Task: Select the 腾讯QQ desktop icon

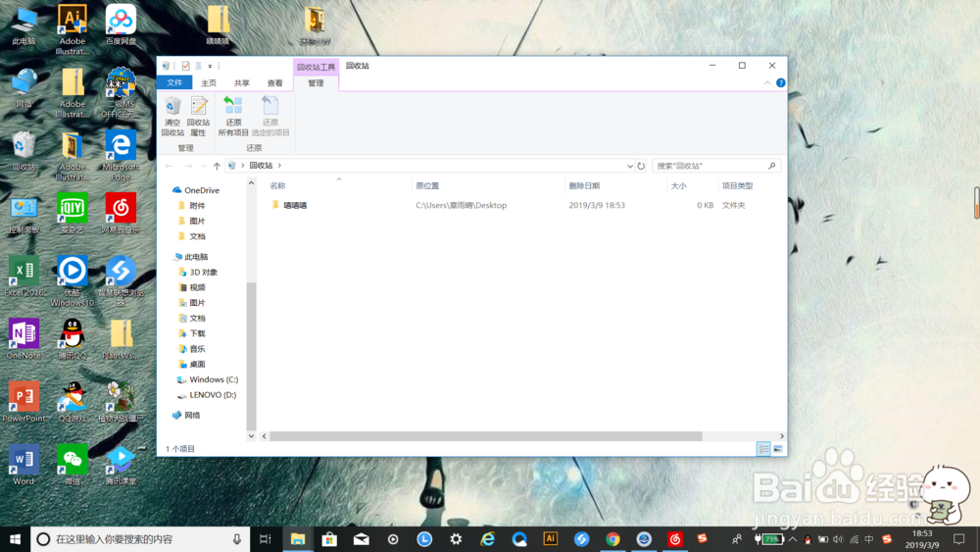Action: tap(73, 339)
